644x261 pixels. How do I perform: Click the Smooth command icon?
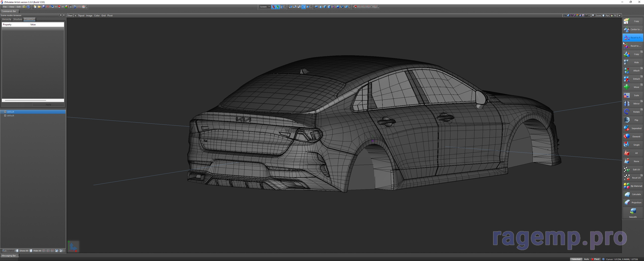(633, 211)
